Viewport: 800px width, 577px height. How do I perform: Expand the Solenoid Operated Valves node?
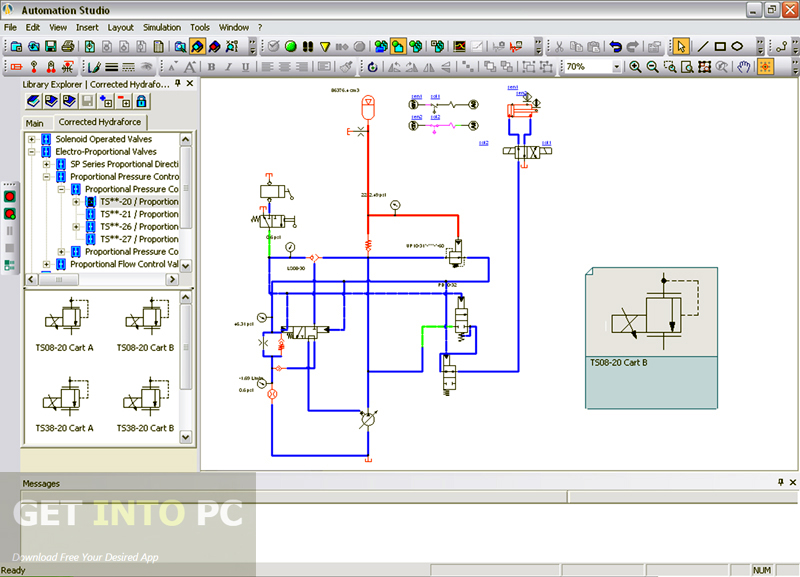point(32,139)
